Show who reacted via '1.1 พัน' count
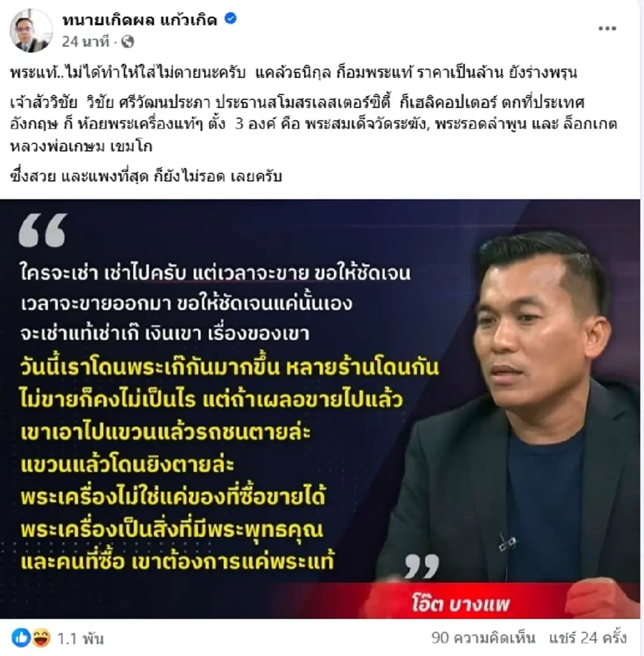This screenshot has height=656, width=644. coord(80,639)
